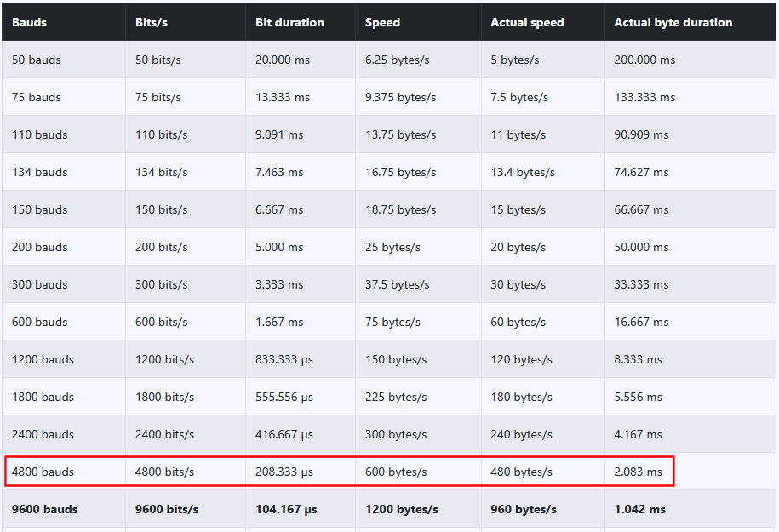The width and height of the screenshot is (779, 532).
Task: Click the Bits/s column header
Action: pyautogui.click(x=152, y=22)
